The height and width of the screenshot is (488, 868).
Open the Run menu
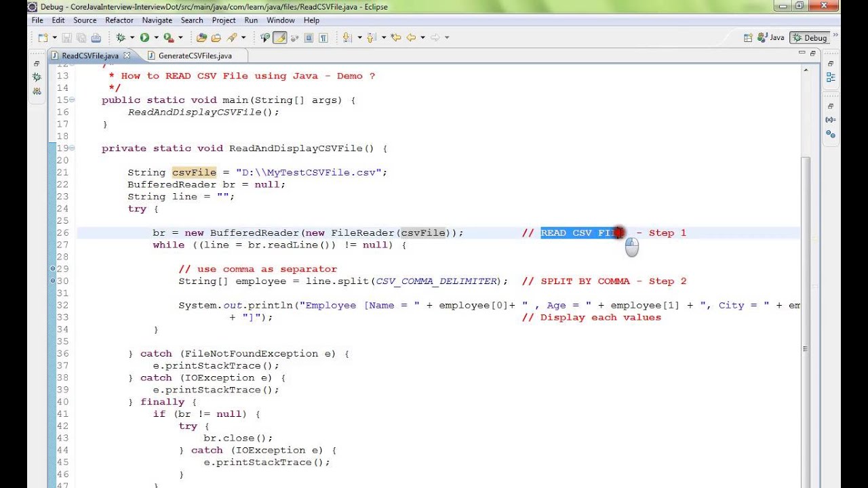pos(251,20)
